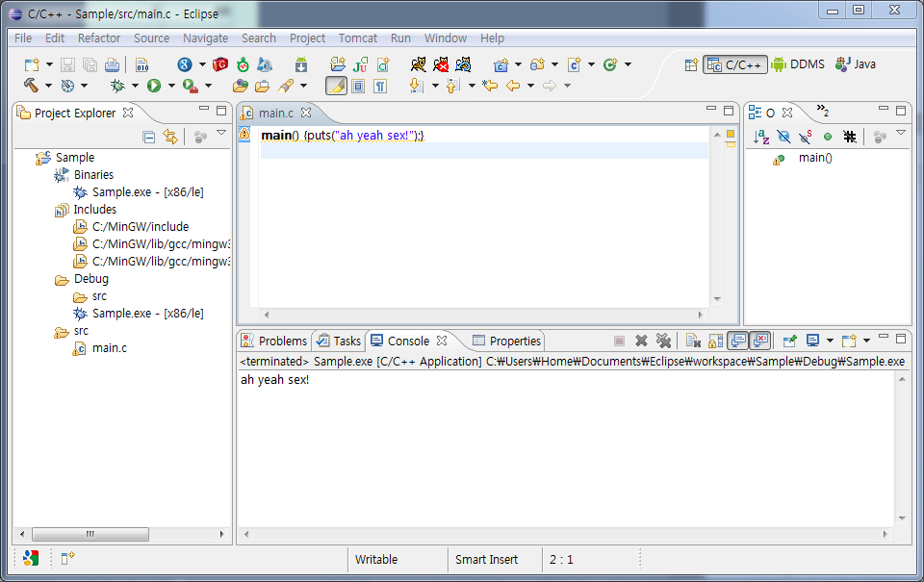
Task: Click the green bug Debug icon
Action: 117,86
